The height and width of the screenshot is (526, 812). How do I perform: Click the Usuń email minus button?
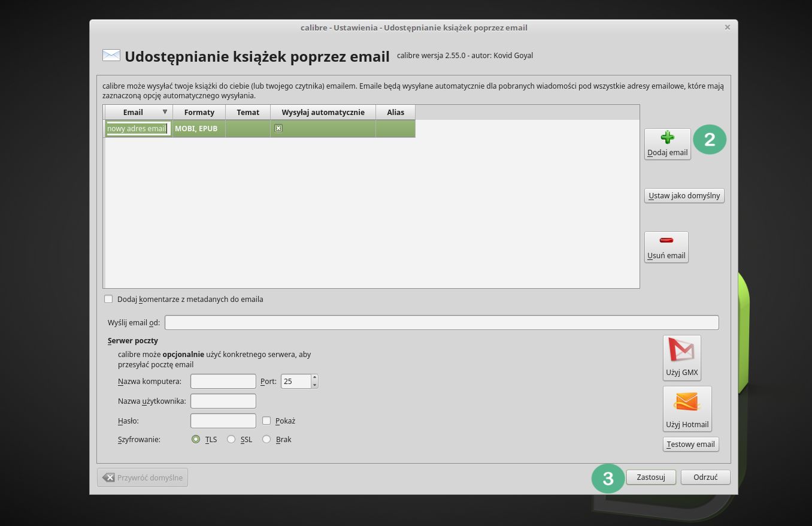666,247
